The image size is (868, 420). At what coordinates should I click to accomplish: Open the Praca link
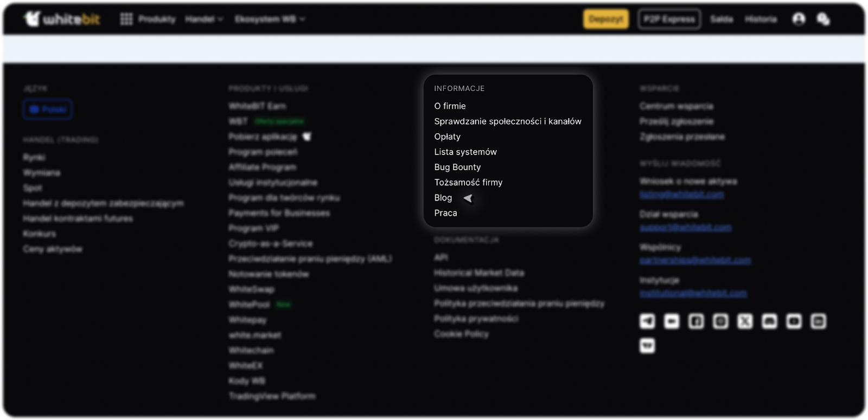(x=445, y=213)
